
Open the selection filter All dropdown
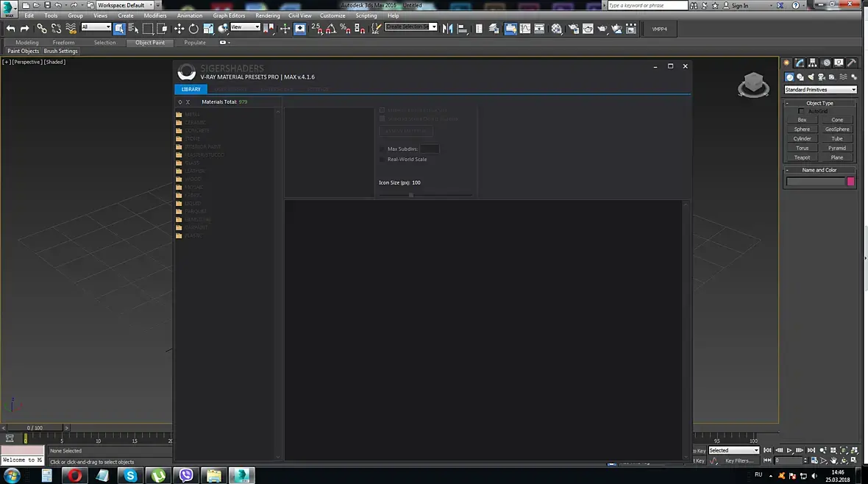click(96, 26)
